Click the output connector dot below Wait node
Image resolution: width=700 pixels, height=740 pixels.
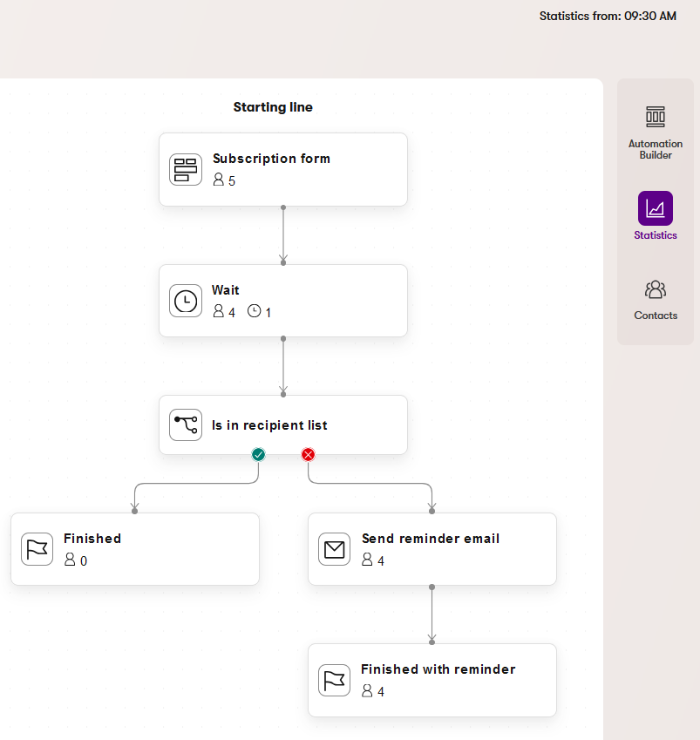click(x=283, y=338)
